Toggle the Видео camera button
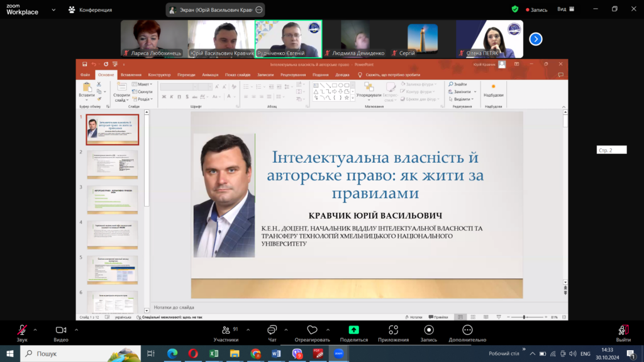This screenshot has width=644, height=362. (61, 330)
